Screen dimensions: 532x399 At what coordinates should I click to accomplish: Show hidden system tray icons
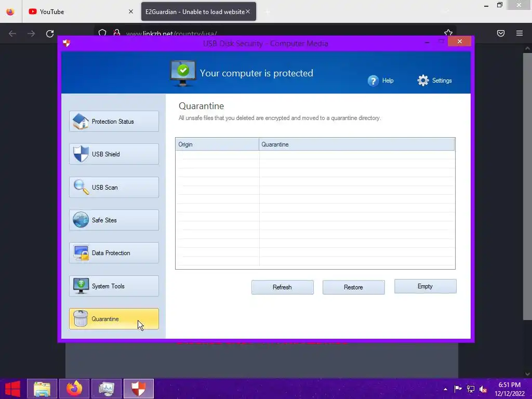click(445, 389)
